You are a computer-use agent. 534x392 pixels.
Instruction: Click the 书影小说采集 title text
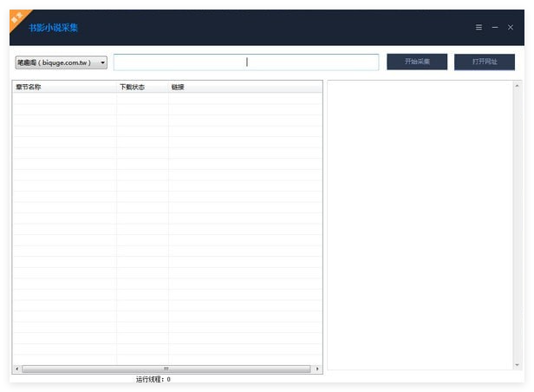[x=53, y=28]
